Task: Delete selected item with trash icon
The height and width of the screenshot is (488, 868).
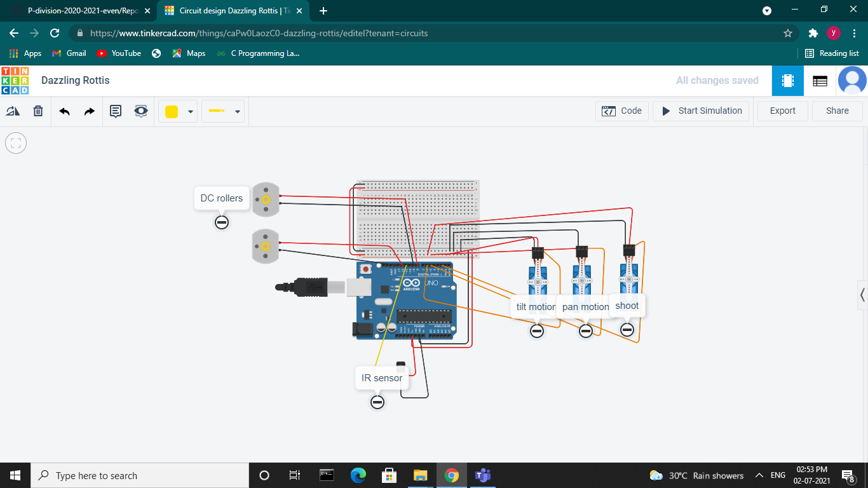Action: click(x=38, y=111)
